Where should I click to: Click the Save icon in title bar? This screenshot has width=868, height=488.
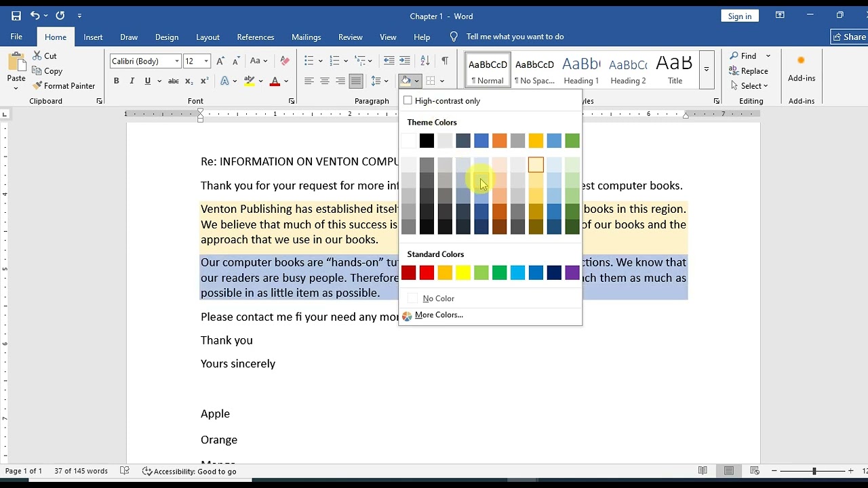tap(16, 16)
